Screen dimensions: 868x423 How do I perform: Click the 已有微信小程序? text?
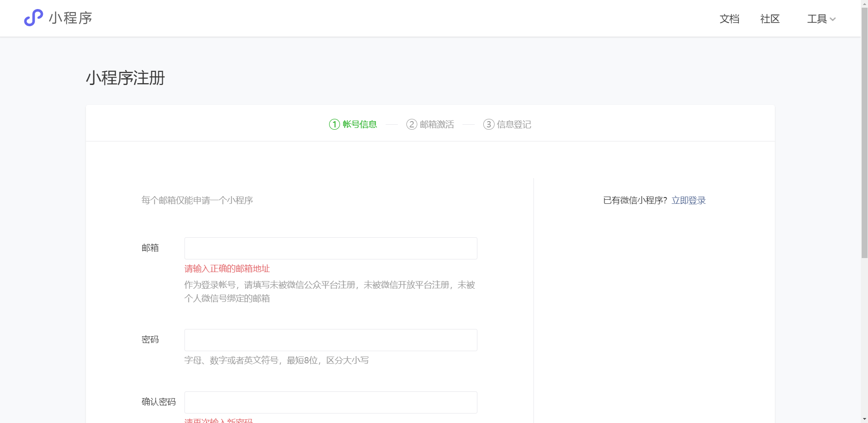tap(635, 200)
